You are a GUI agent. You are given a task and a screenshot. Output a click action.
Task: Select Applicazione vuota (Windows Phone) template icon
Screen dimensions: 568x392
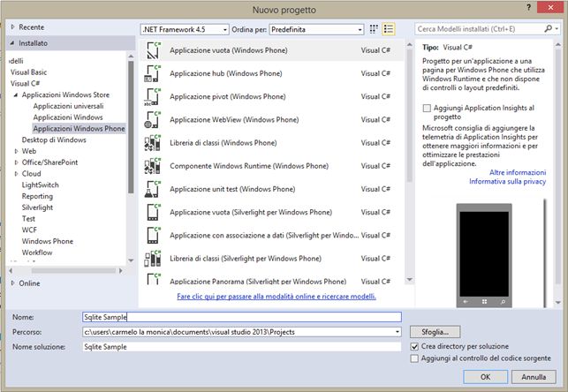(x=153, y=50)
